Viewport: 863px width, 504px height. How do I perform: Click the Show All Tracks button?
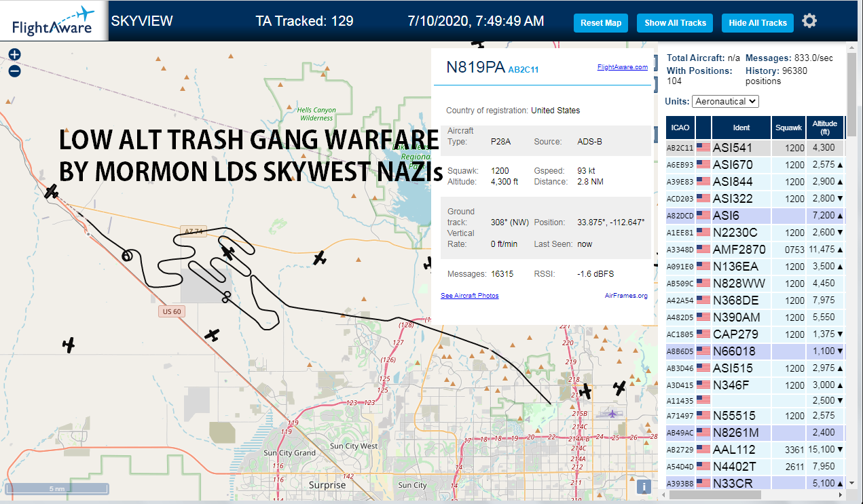pos(675,22)
